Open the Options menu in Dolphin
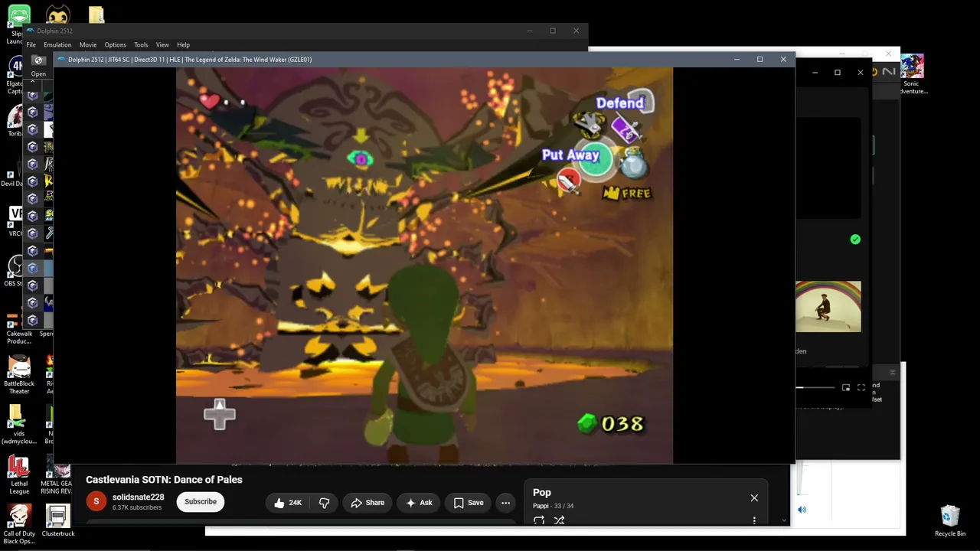The height and width of the screenshot is (551, 980). point(116,45)
